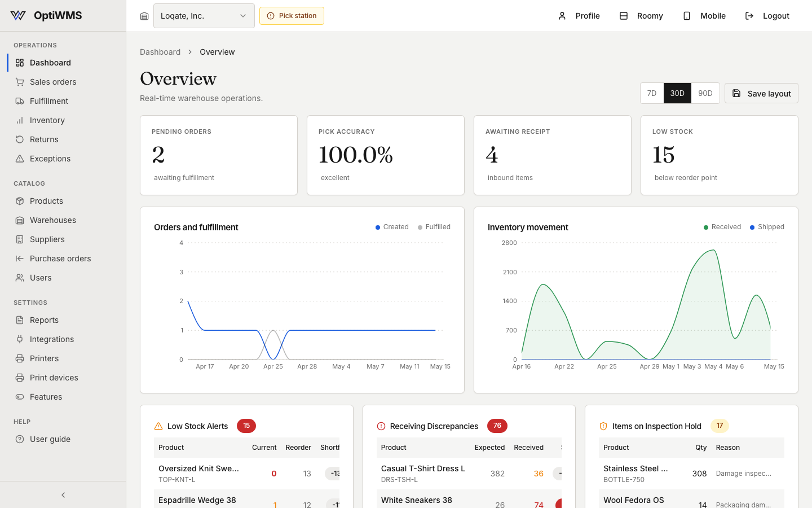This screenshot has height=508, width=812.
Task: Click the Dashboard grid icon in sidebar
Action: click(20, 63)
